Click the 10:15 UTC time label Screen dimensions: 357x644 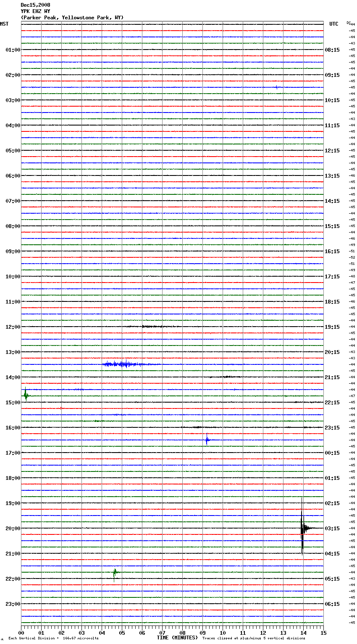[332, 100]
